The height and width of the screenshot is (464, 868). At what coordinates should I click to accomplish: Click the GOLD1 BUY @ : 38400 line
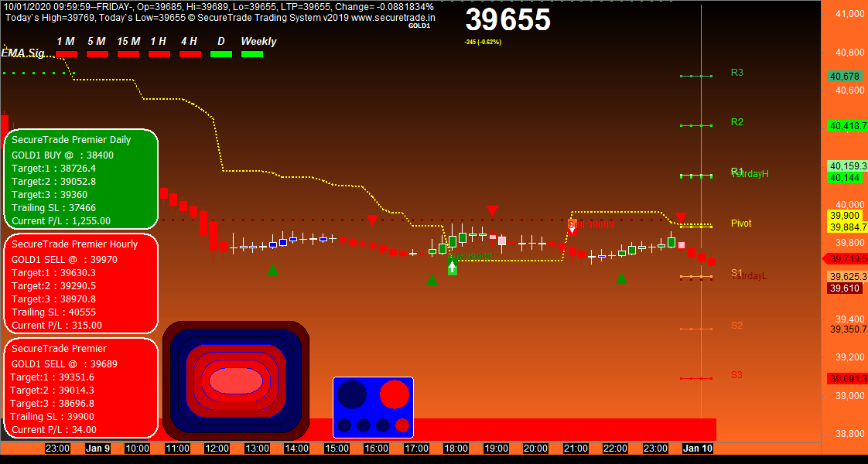63,155
